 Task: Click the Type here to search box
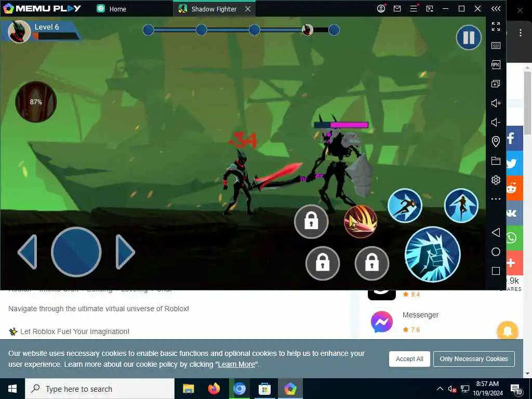100,389
